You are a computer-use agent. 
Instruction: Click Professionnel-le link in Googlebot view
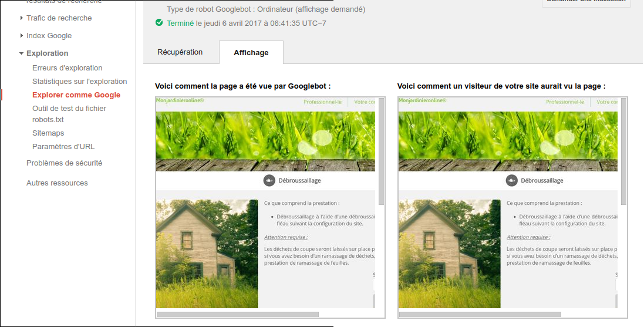tap(322, 102)
